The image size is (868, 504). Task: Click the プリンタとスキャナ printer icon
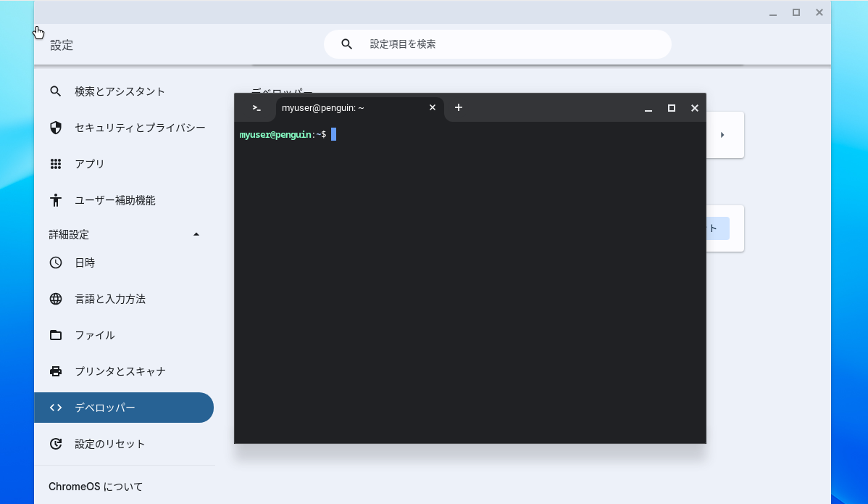(55, 371)
